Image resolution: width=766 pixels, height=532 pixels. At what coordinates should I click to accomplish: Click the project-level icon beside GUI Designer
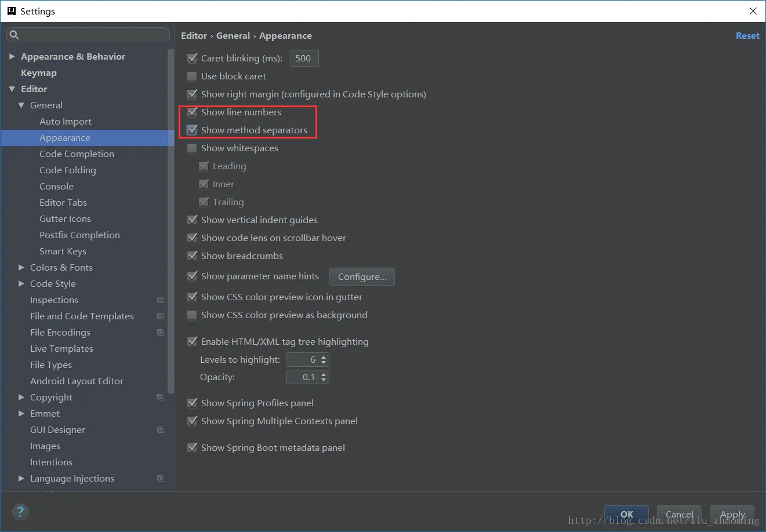pyautogui.click(x=161, y=430)
